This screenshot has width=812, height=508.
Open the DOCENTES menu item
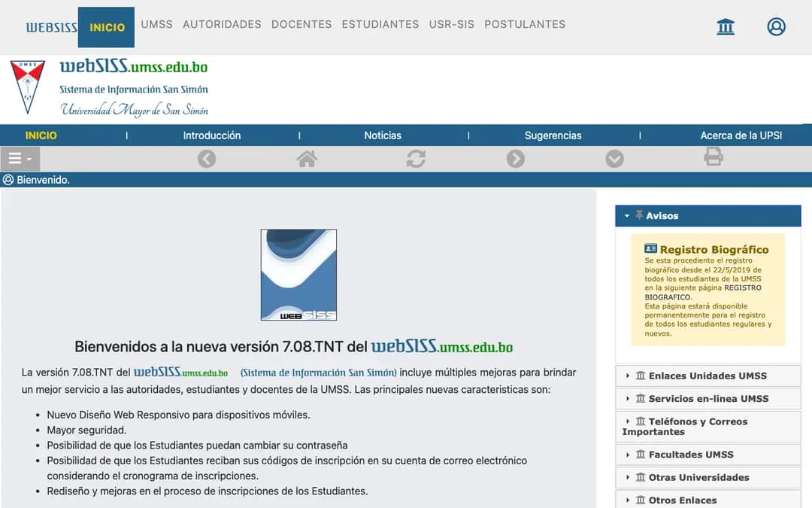pos(301,24)
